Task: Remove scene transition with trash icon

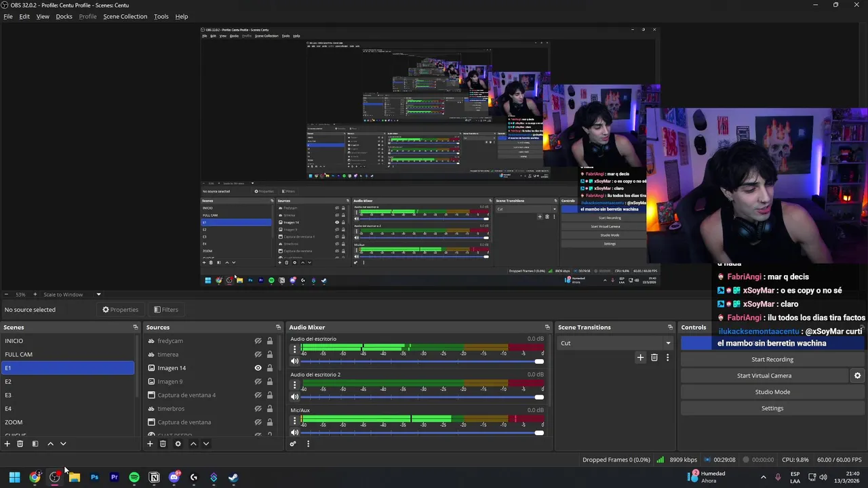Action: click(x=654, y=357)
